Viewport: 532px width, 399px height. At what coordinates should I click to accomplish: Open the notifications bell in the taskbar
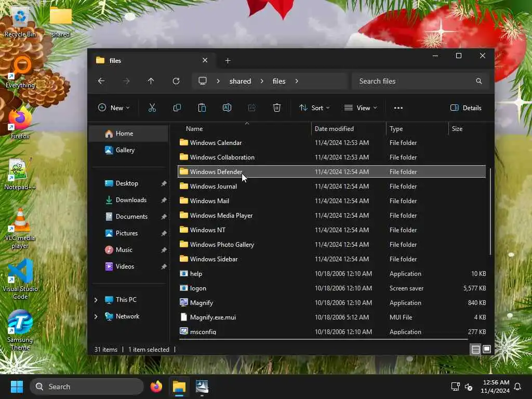517,387
